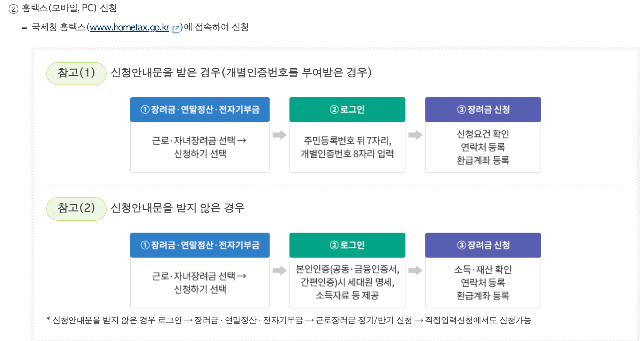Viewport: 644px width, 341px height.
Task: Click the purple ③장려금 신청 header under 참고(1)
Action: (483, 110)
